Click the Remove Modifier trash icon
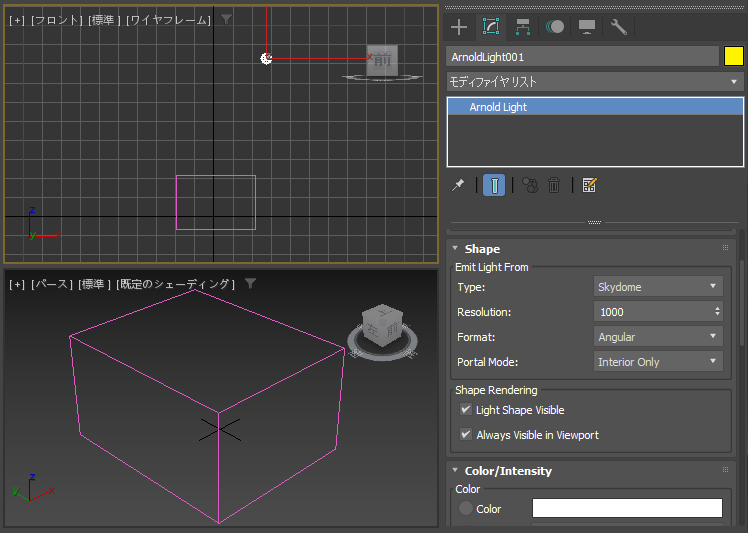Viewport: 748px width, 533px height. coord(554,185)
